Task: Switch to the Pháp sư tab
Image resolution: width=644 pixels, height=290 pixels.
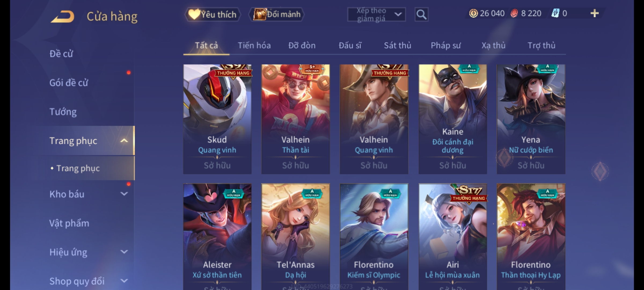Action: 445,45
